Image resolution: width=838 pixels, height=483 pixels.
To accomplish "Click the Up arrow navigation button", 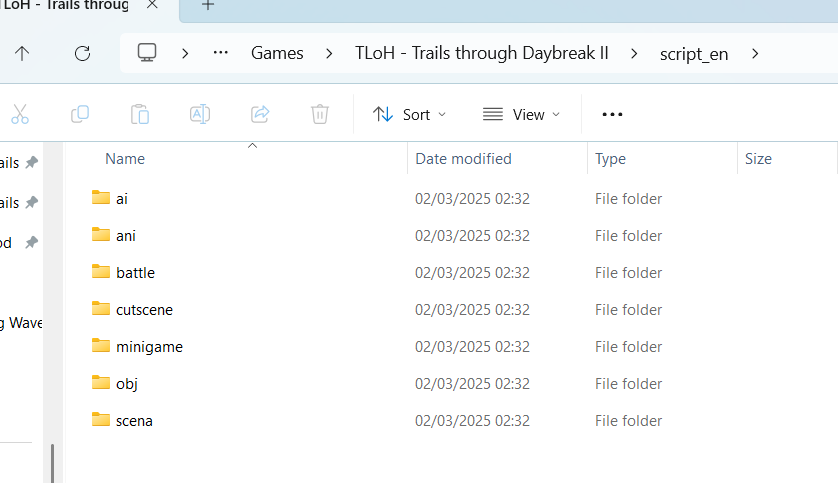I will [x=22, y=53].
